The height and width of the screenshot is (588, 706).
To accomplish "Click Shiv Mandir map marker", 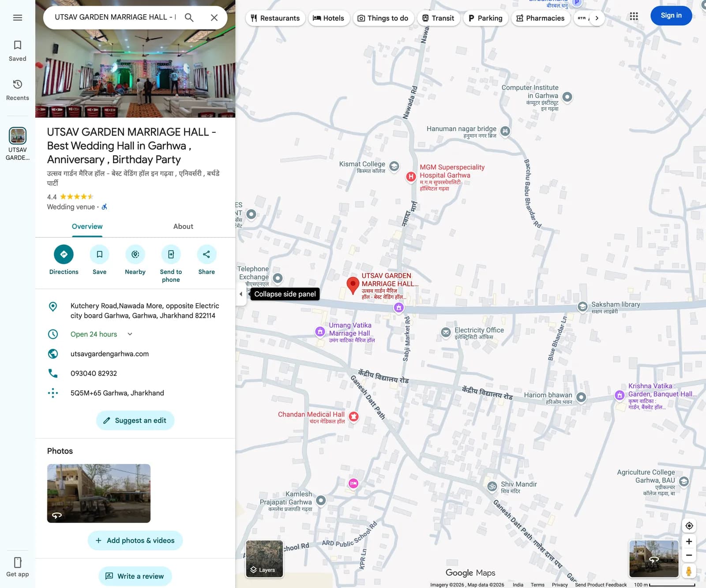I will 492,486.
